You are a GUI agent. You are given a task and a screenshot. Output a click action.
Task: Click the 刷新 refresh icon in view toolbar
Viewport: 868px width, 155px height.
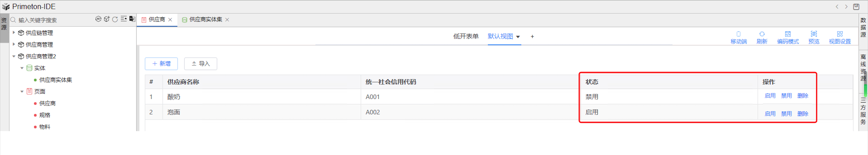pyautogui.click(x=762, y=37)
